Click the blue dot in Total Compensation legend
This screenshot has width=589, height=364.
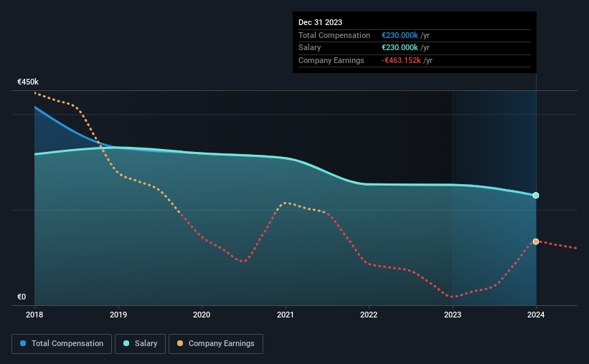coord(23,343)
